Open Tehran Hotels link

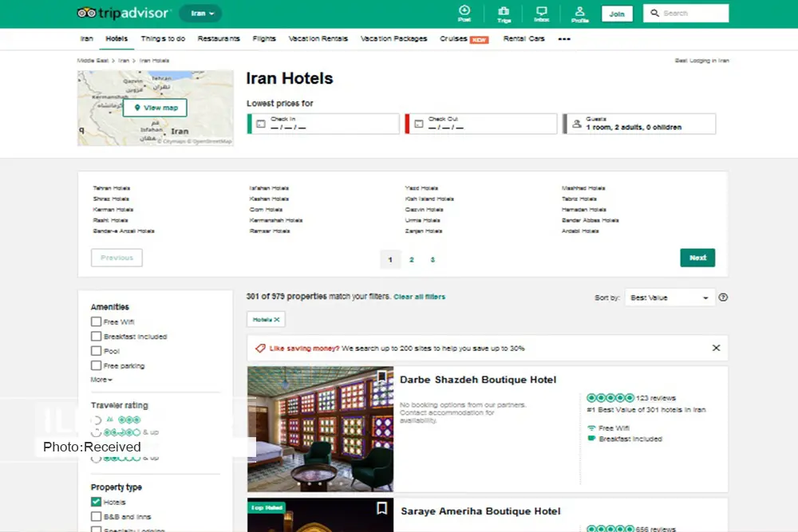pos(112,188)
